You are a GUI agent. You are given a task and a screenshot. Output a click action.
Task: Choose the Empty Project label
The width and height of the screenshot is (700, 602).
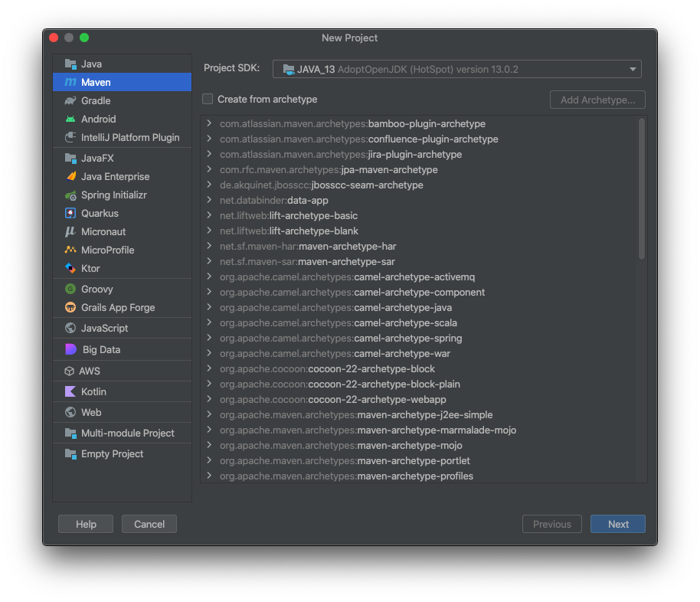[x=112, y=454]
